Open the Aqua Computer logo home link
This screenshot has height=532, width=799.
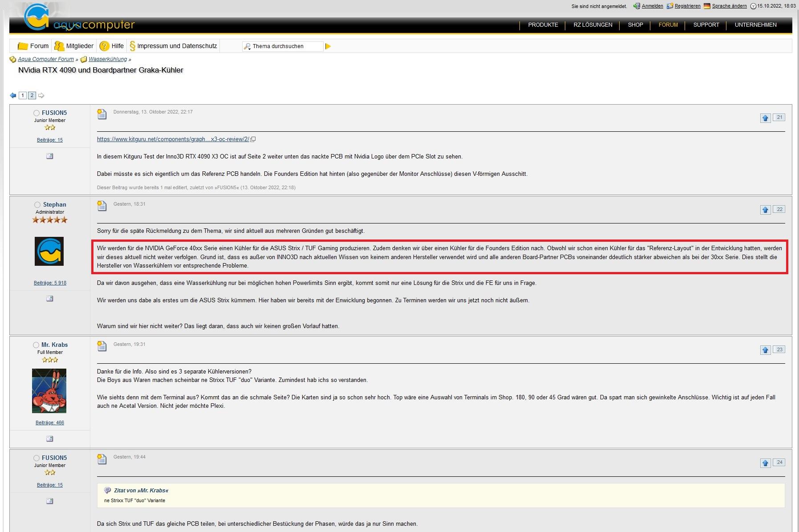(x=79, y=19)
